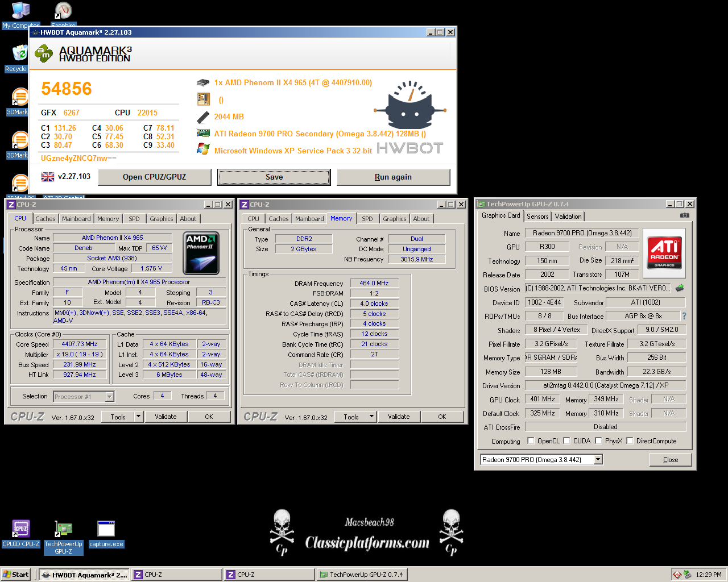
Task: Click GPU-Z Driver Version field
Action: [606, 385]
